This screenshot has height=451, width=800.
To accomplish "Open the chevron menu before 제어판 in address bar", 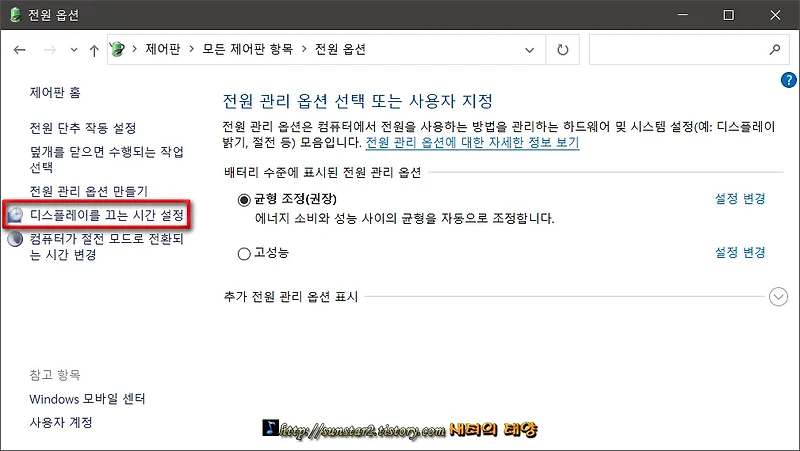I will pos(135,49).
